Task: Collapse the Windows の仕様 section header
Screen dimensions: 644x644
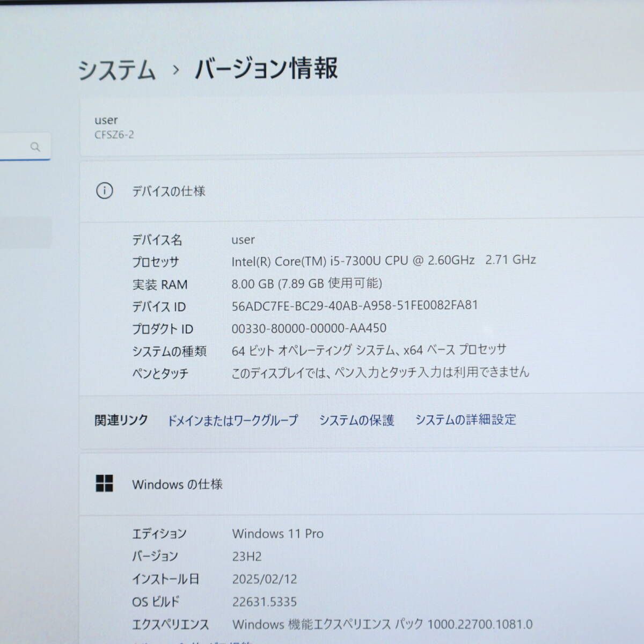Action: pyautogui.click(x=362, y=484)
